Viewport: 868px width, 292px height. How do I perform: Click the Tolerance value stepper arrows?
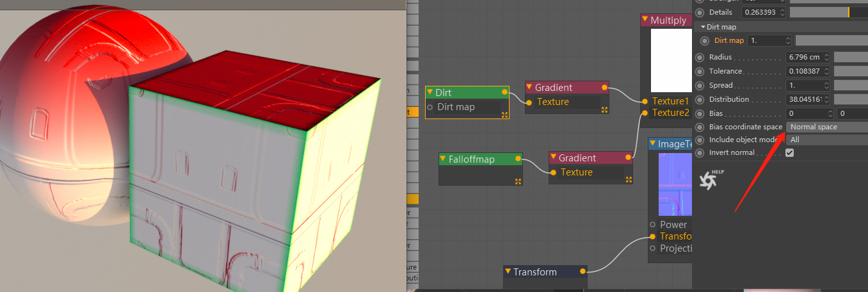(828, 71)
